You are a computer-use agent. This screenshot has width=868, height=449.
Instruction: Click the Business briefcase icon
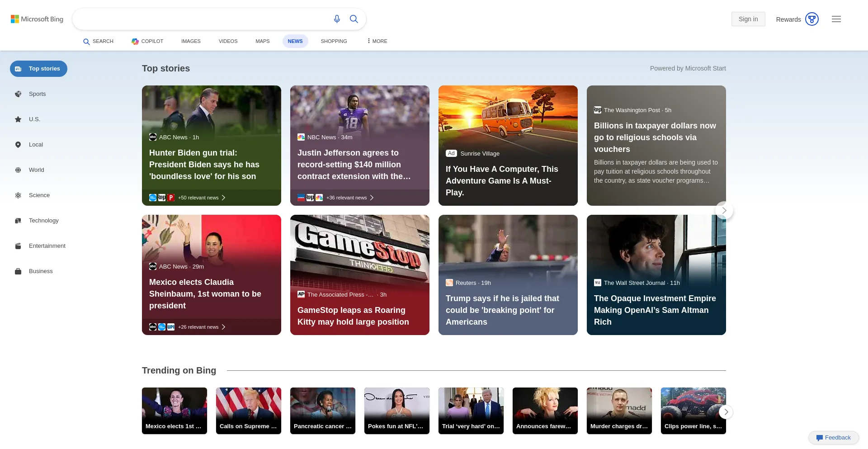point(18,271)
